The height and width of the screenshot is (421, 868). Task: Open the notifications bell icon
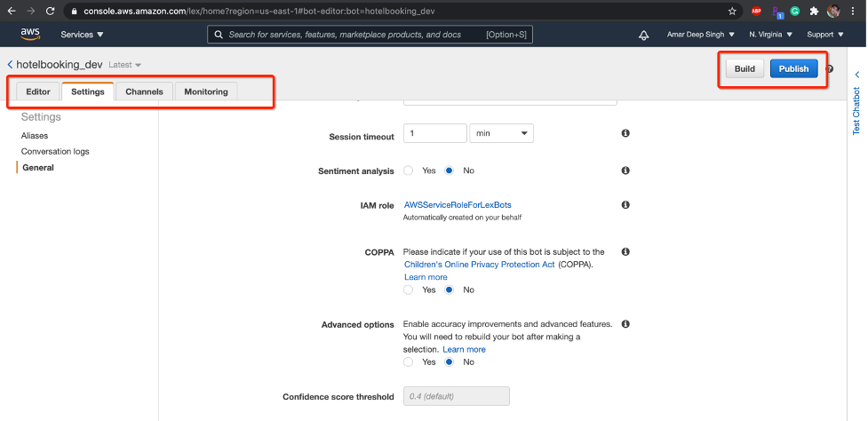pos(643,35)
